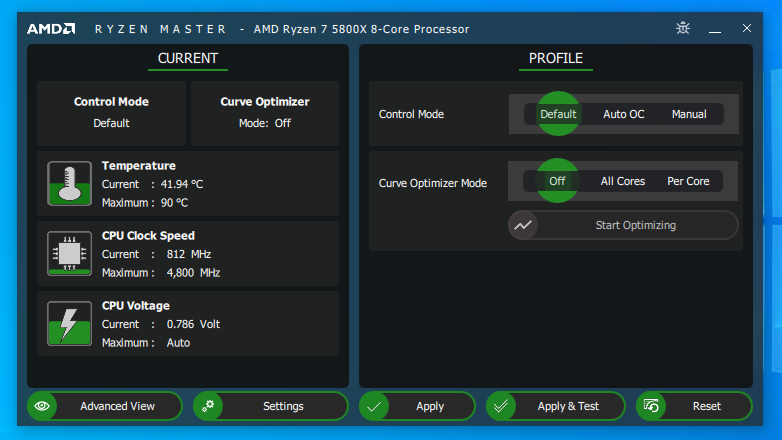Viewport: 782px width, 440px height.
Task: Select Auto OC control mode
Action: [x=623, y=114]
